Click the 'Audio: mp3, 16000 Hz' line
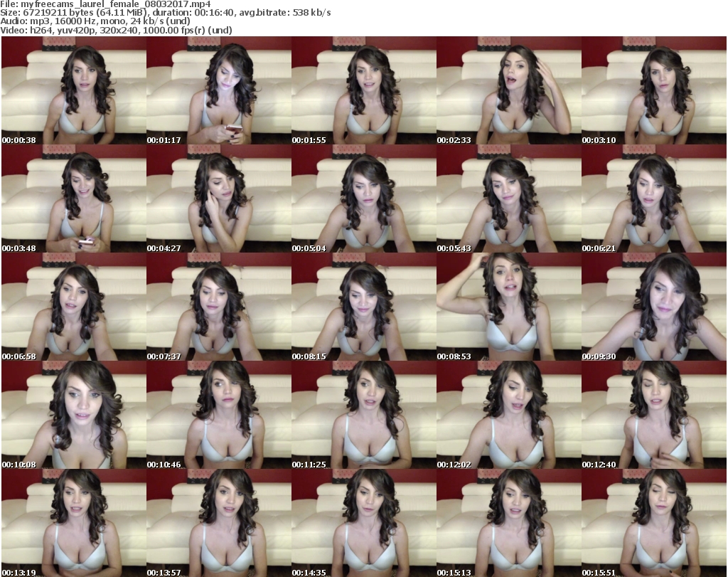This screenshot has height=577, width=728. (x=95, y=21)
